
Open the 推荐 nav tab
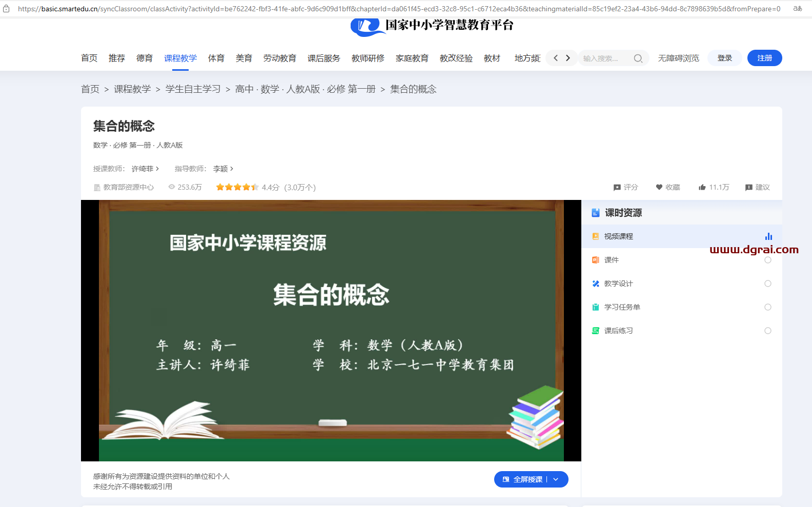[x=117, y=58]
